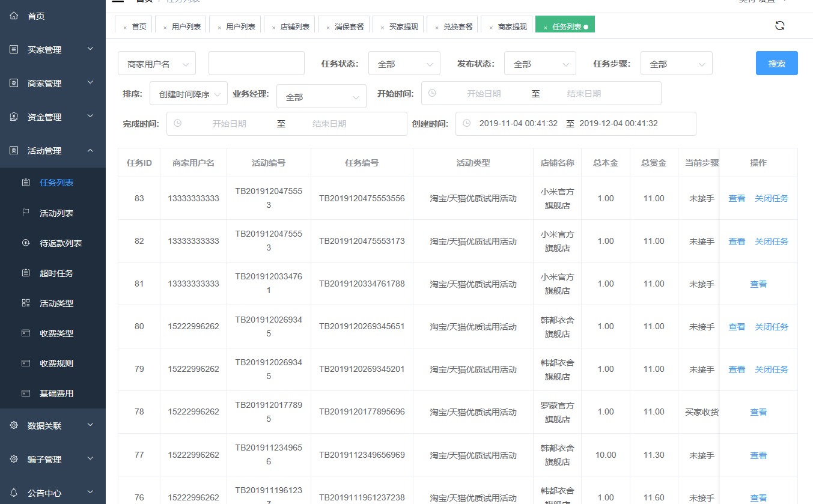Click 查看 for task ID 78

pyautogui.click(x=758, y=412)
